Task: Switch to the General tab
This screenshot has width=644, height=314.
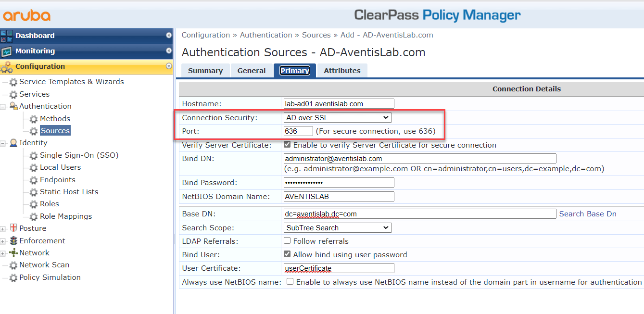Action: (252, 71)
